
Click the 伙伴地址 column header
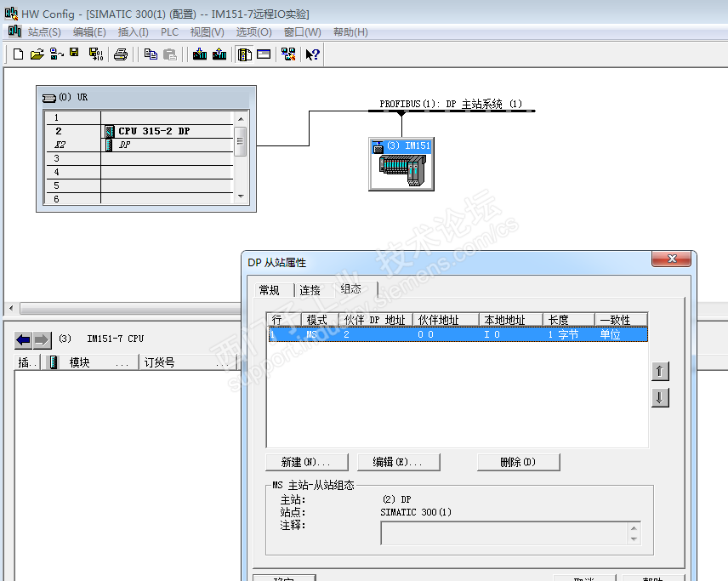point(446,320)
